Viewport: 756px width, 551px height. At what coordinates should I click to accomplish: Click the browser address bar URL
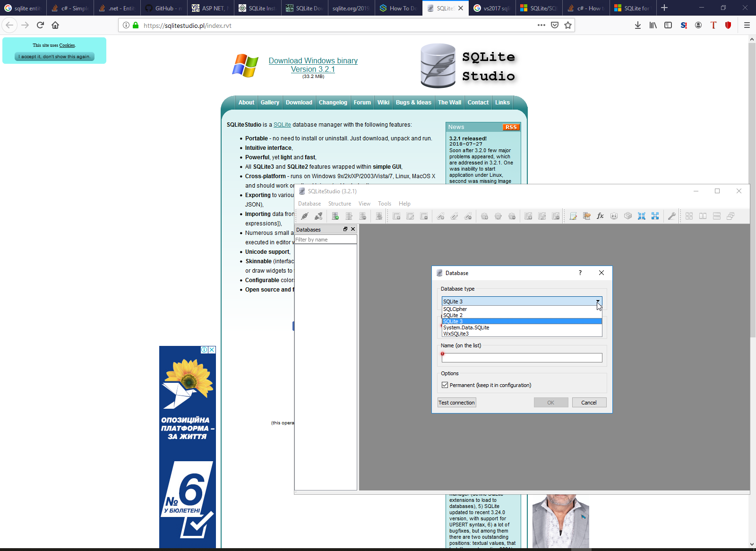(187, 26)
